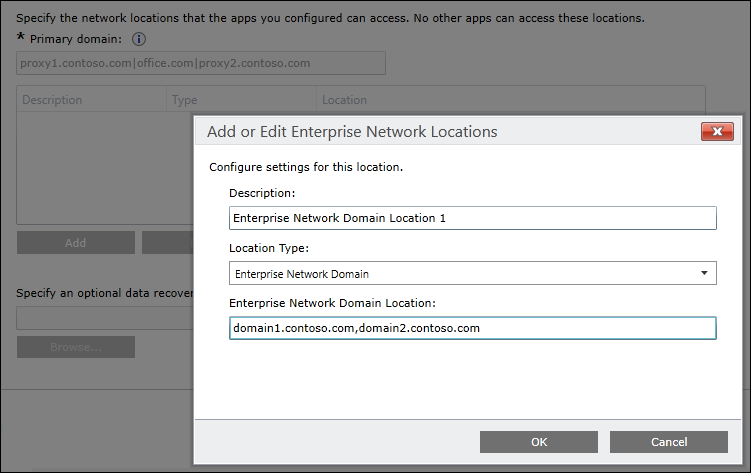Click the "Enterprise Network Domain Location:" label
Viewport: 751px width, 473px height.
pyautogui.click(x=334, y=302)
